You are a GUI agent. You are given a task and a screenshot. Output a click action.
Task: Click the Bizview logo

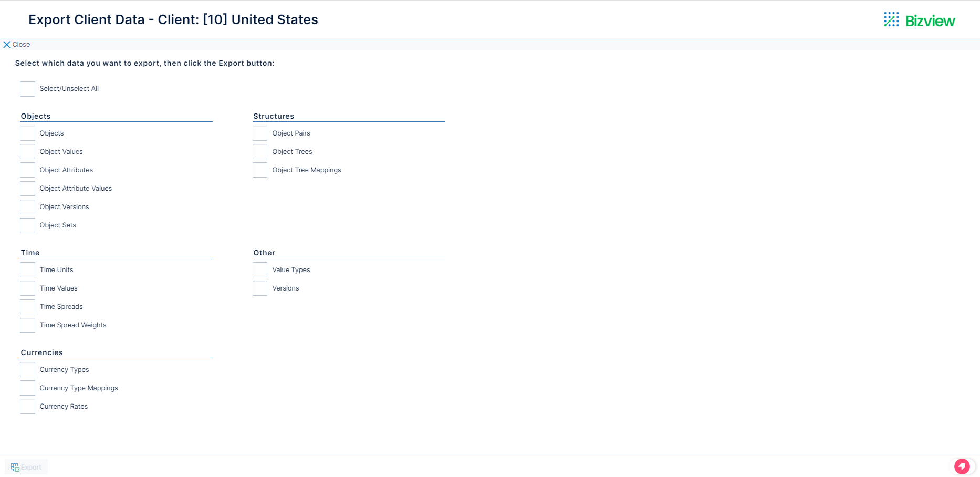[x=919, y=20]
